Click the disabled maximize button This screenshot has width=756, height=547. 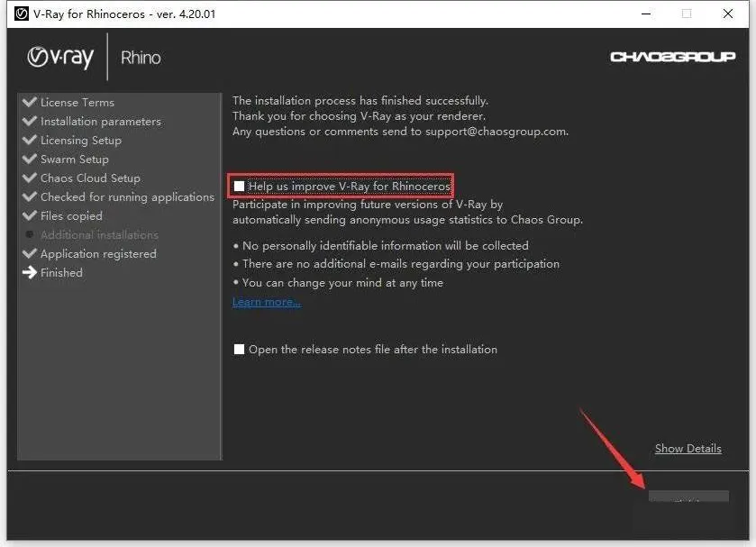[687, 14]
